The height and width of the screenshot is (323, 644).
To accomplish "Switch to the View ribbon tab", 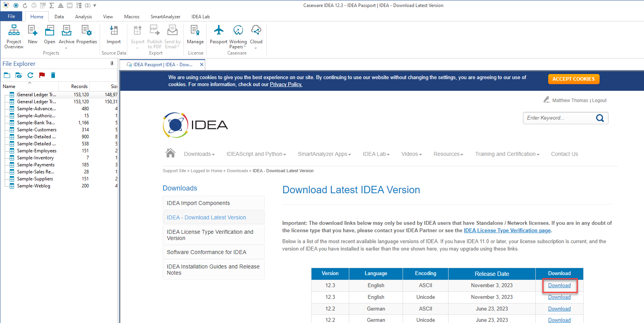I will point(108,17).
